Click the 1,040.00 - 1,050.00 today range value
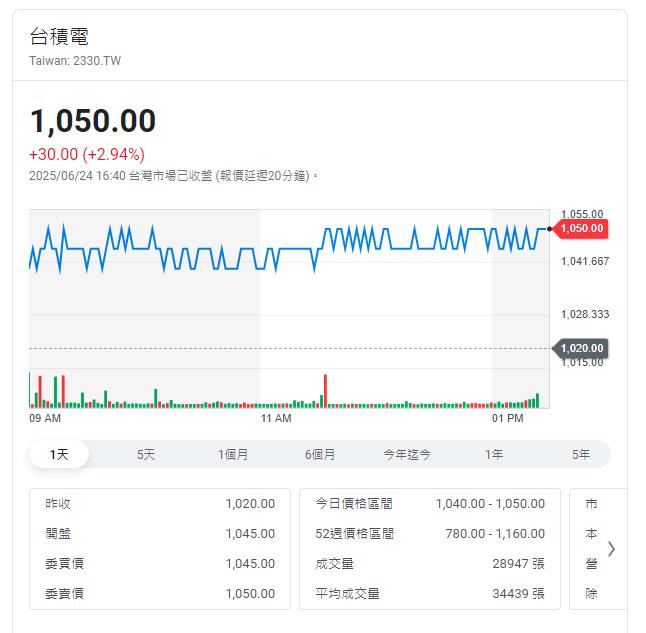This screenshot has width=646, height=633. point(490,504)
